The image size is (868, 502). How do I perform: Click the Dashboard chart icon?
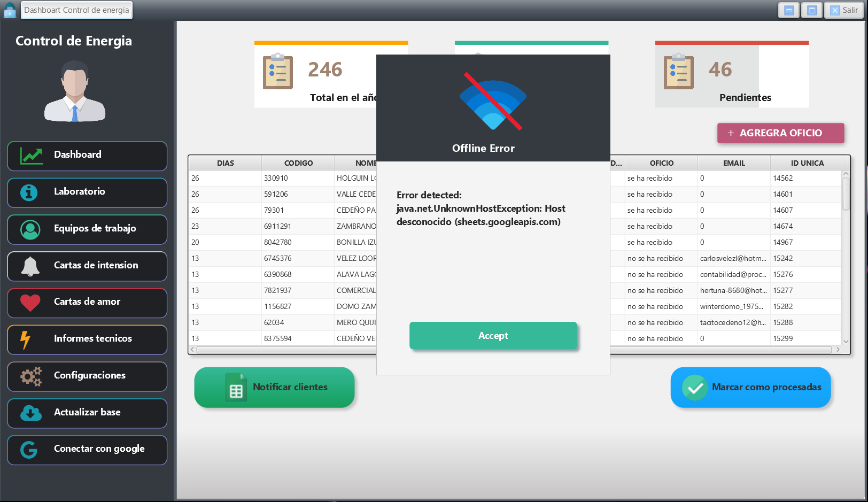[32, 156]
